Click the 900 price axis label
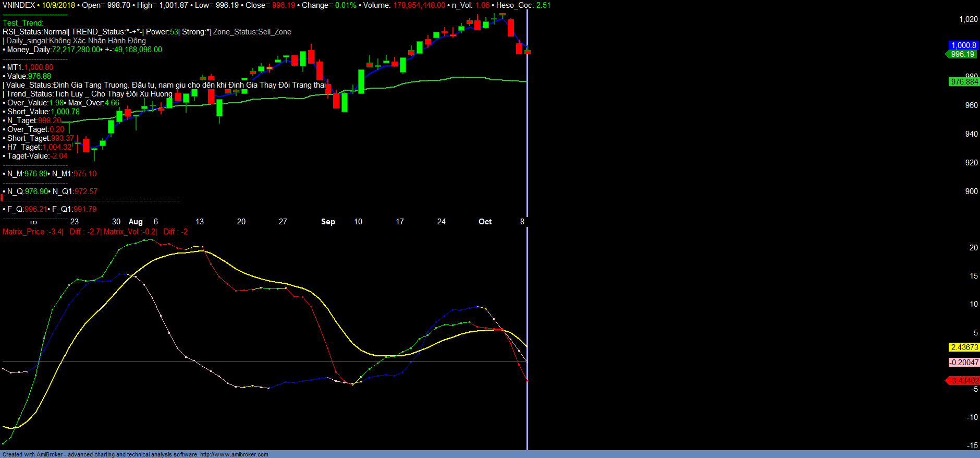The image size is (980, 458). tap(971, 191)
